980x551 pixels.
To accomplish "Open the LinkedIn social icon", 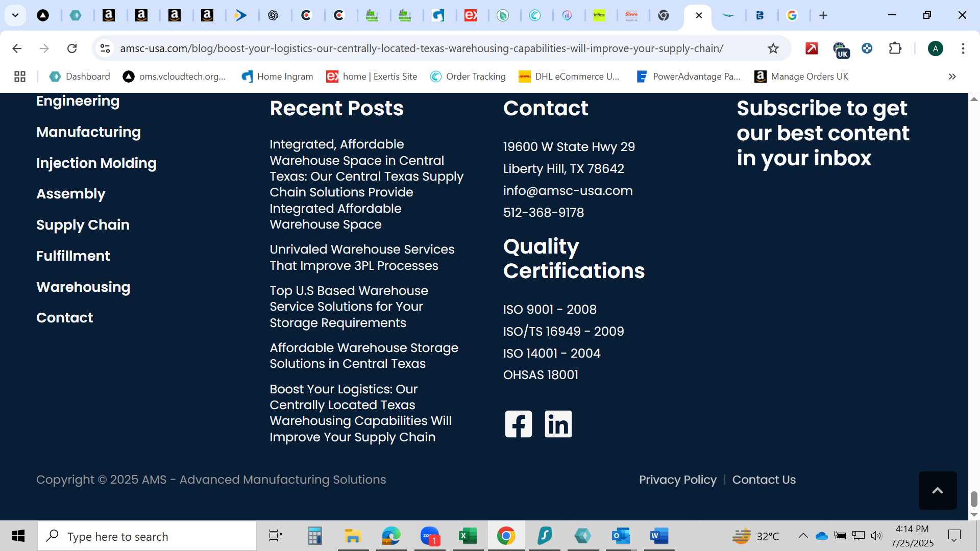I will point(558,424).
